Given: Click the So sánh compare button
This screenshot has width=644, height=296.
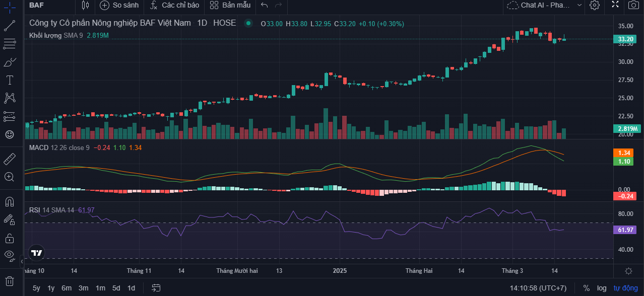Looking at the screenshot, I should (x=119, y=5).
